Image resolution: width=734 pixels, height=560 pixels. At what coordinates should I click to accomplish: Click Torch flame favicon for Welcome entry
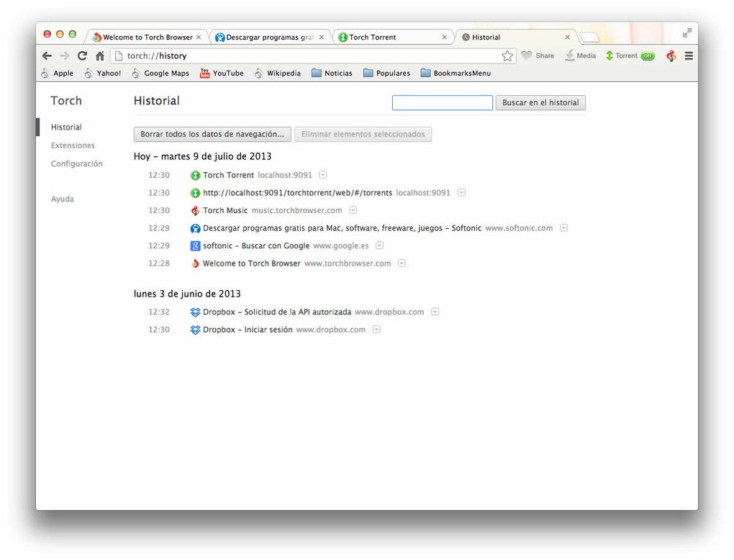tap(195, 263)
